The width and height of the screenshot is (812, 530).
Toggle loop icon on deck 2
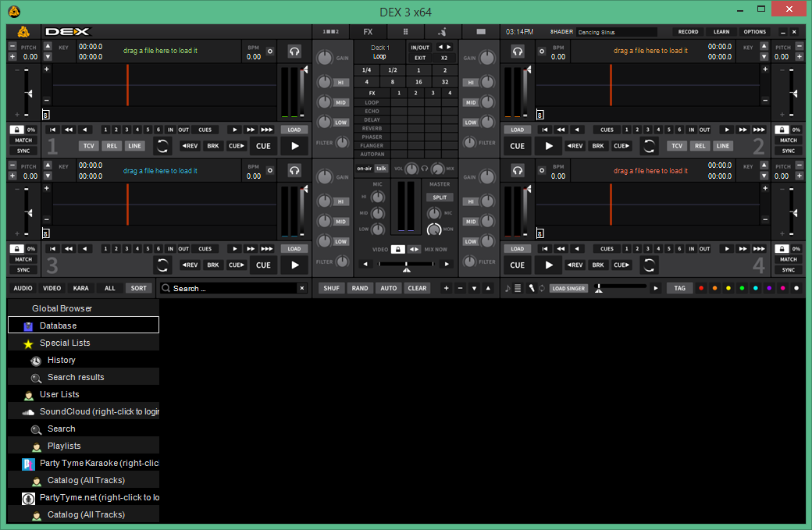pyautogui.click(x=649, y=146)
